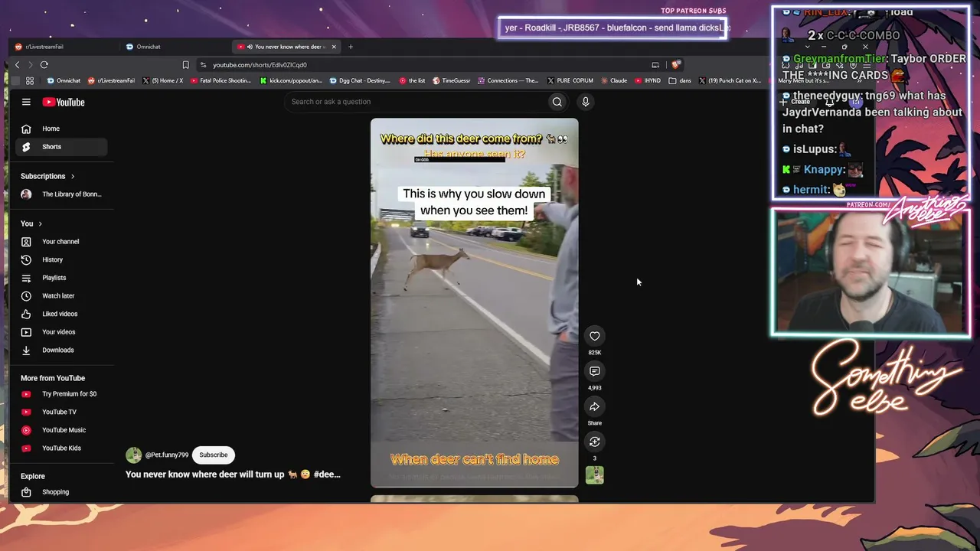Viewport: 980px width, 551px height.
Task: Open the kick.com/popout bookmark
Action: [291, 80]
